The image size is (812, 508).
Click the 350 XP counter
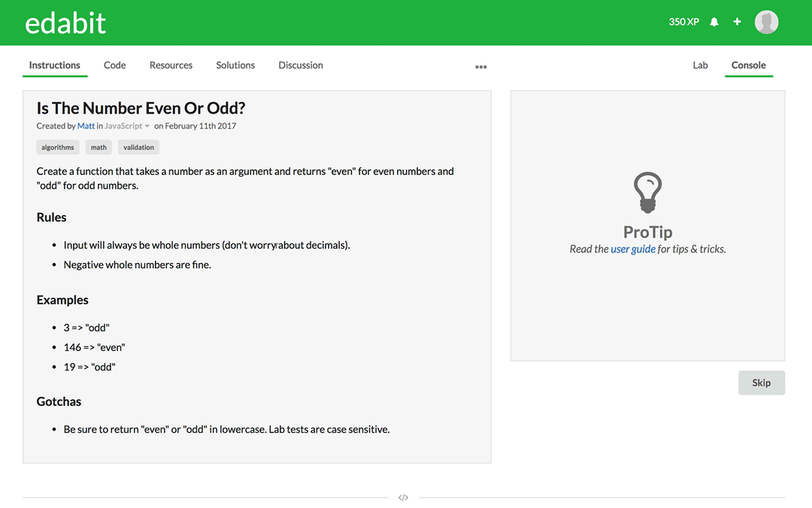(683, 22)
